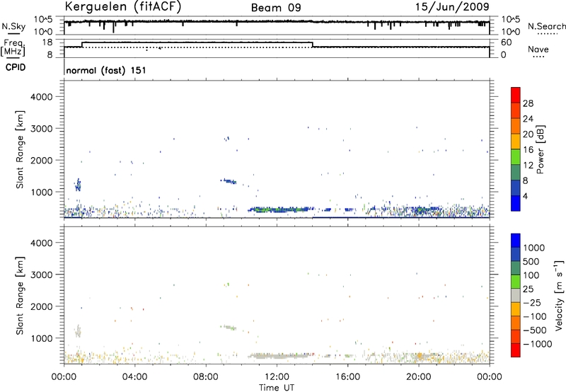Viewport: 566px width, 392px height.
Task: Click the date '15/Jun/2009'
Action: (452, 7)
